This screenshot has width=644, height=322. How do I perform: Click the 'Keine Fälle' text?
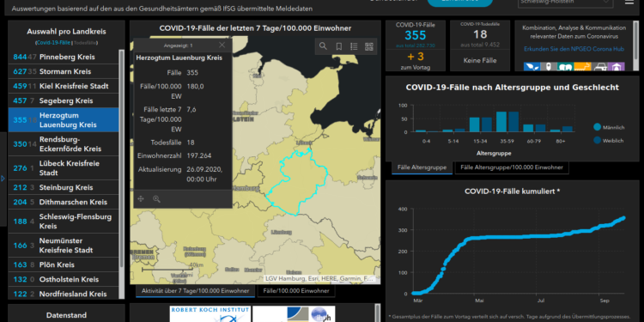(480, 60)
